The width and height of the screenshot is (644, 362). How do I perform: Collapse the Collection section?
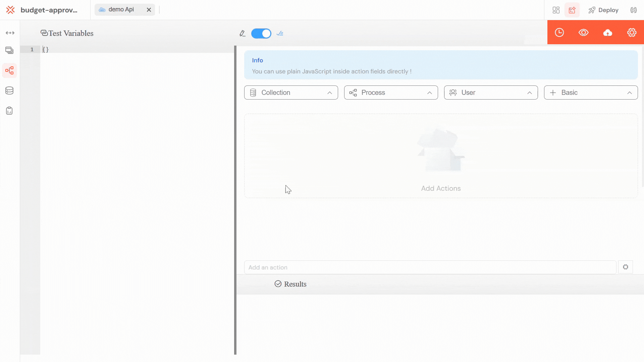pos(329,93)
